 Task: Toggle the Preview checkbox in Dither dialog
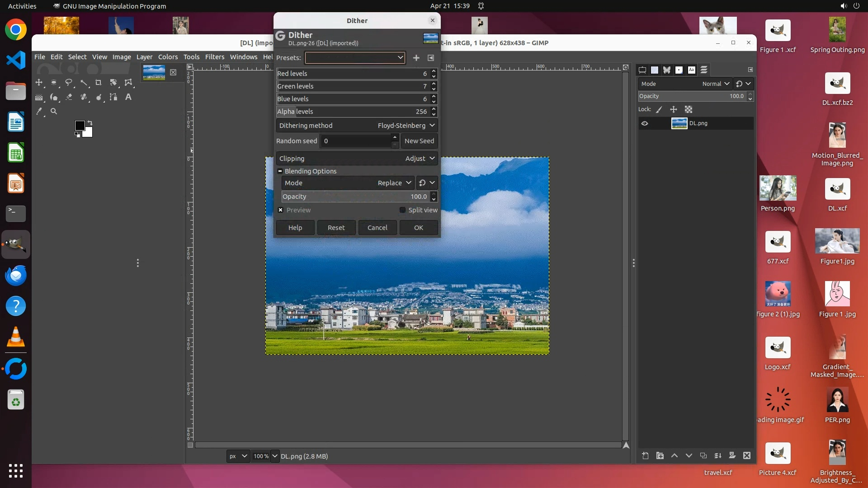281,210
